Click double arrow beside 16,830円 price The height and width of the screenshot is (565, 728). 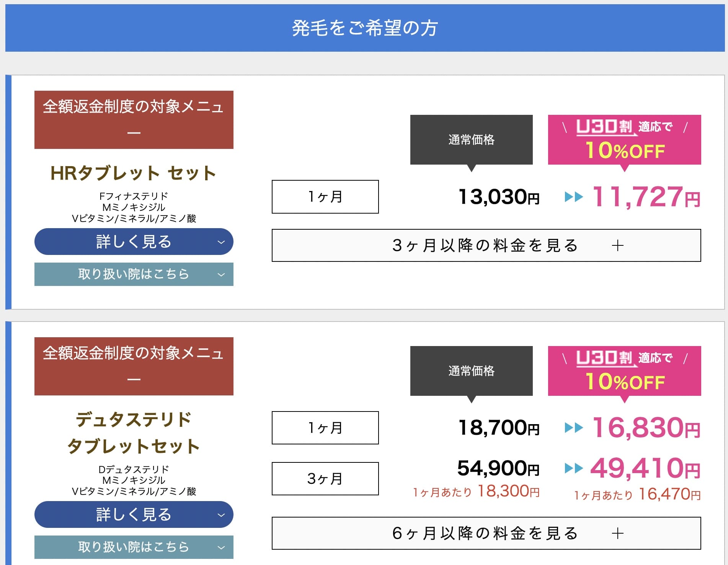pyautogui.click(x=573, y=428)
